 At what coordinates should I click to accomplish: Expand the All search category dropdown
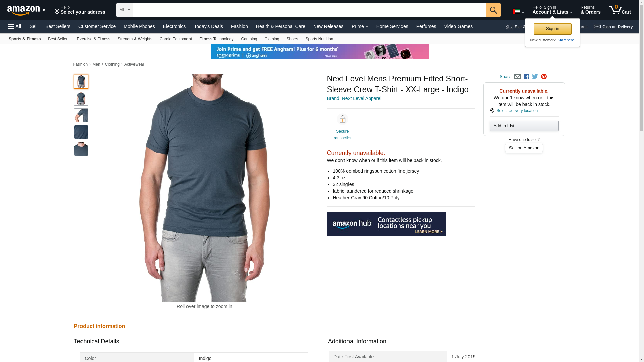(x=125, y=10)
